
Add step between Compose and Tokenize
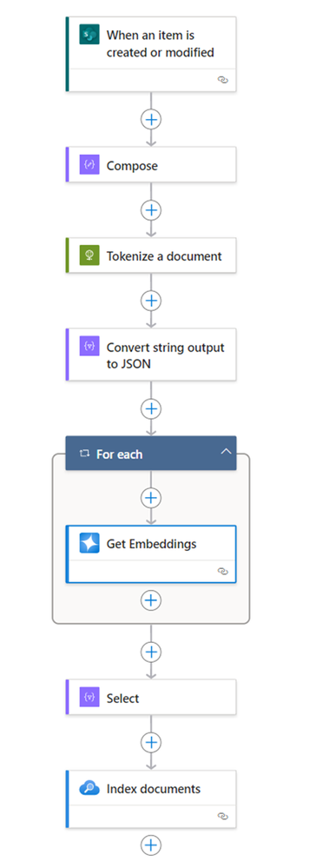pos(151,209)
